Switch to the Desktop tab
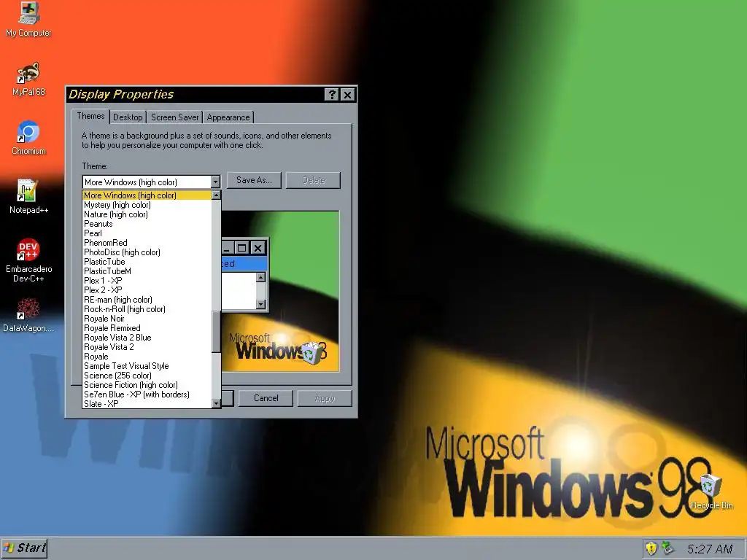This screenshot has height=560, width=747. [x=128, y=117]
